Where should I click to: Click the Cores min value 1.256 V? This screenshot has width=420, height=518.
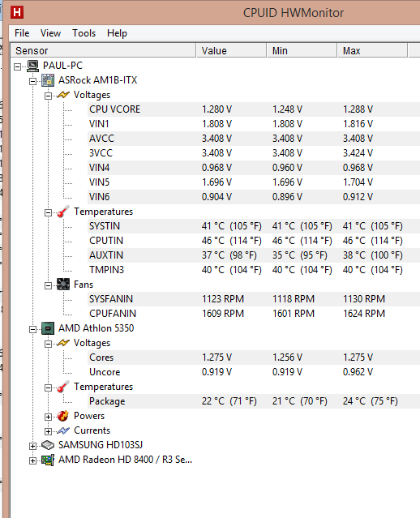pyautogui.click(x=287, y=357)
